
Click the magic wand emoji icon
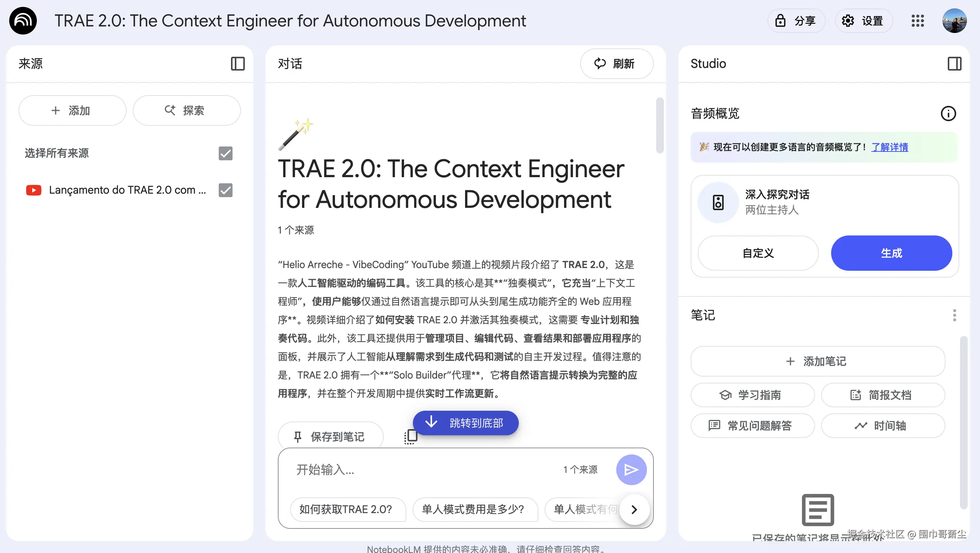tap(296, 134)
